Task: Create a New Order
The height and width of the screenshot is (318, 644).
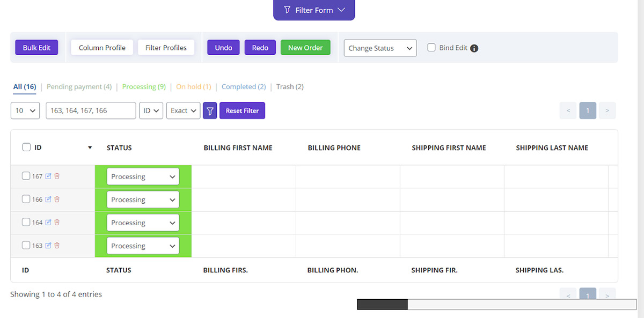Action: tap(305, 47)
